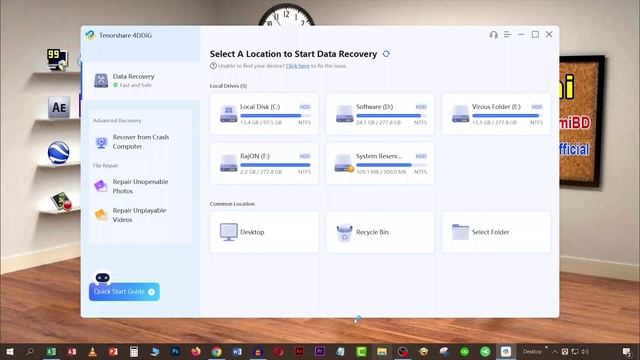640x360 pixels.
Task: Open the notification center
Action: tap(627, 351)
